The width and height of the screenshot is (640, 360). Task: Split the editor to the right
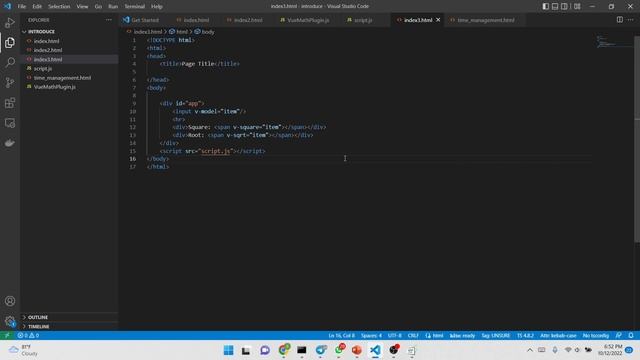pyautogui.click(x=620, y=20)
